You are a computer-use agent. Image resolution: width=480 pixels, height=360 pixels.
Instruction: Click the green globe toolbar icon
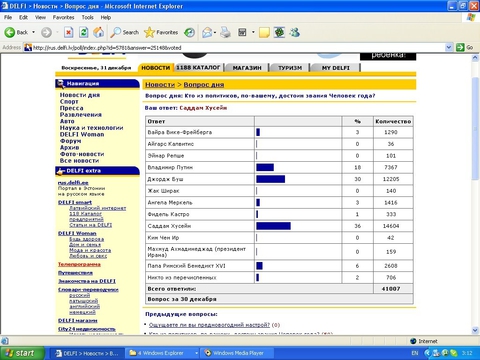click(279, 32)
